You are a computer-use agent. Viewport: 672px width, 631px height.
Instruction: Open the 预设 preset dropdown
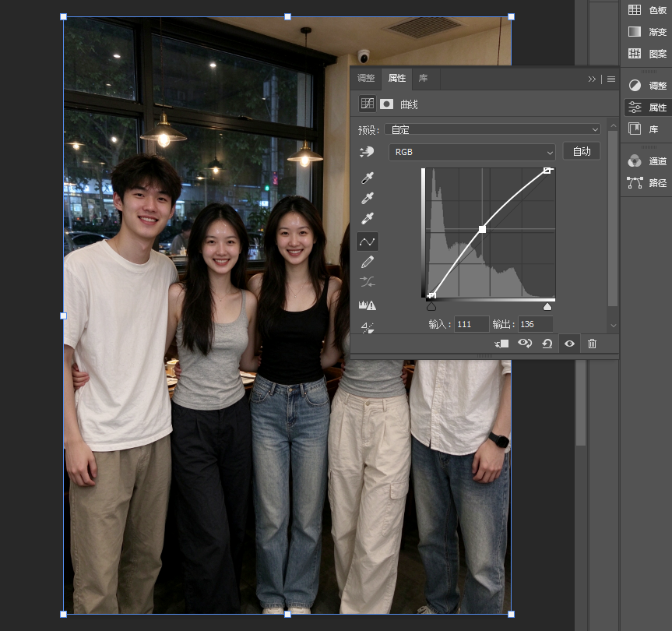[x=492, y=129]
